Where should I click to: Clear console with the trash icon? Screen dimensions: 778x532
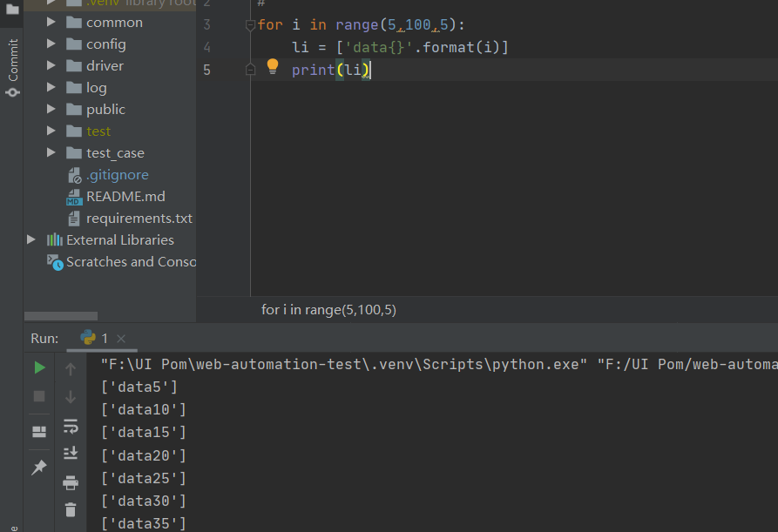pyautogui.click(x=71, y=510)
